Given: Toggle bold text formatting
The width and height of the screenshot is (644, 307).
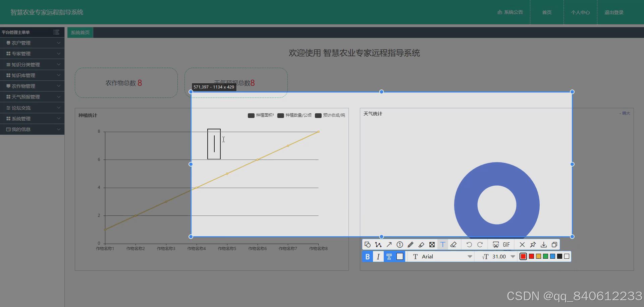Looking at the screenshot, I should 368,256.
